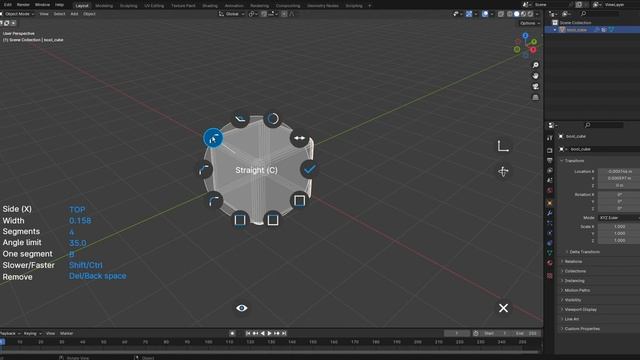This screenshot has height=360, width=640.
Task: Toggle snapping magnet in header
Action: coord(264,14)
